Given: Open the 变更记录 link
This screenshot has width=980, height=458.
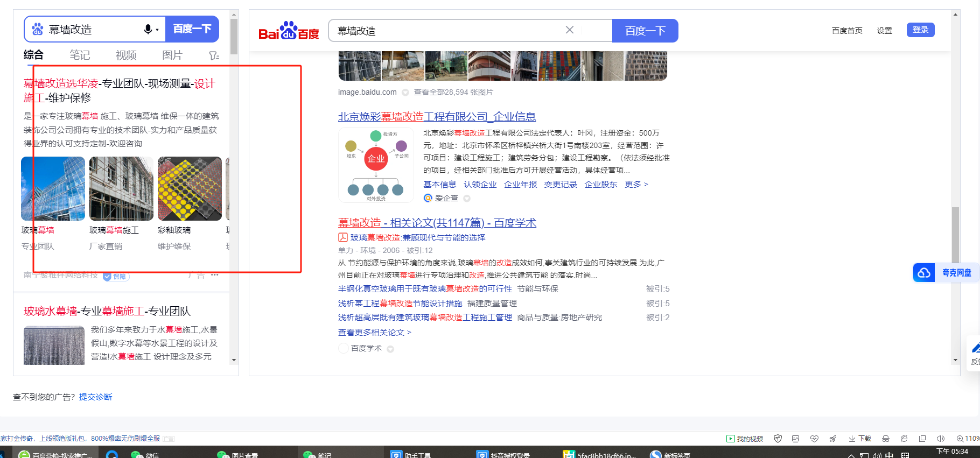Looking at the screenshot, I should tap(561, 184).
